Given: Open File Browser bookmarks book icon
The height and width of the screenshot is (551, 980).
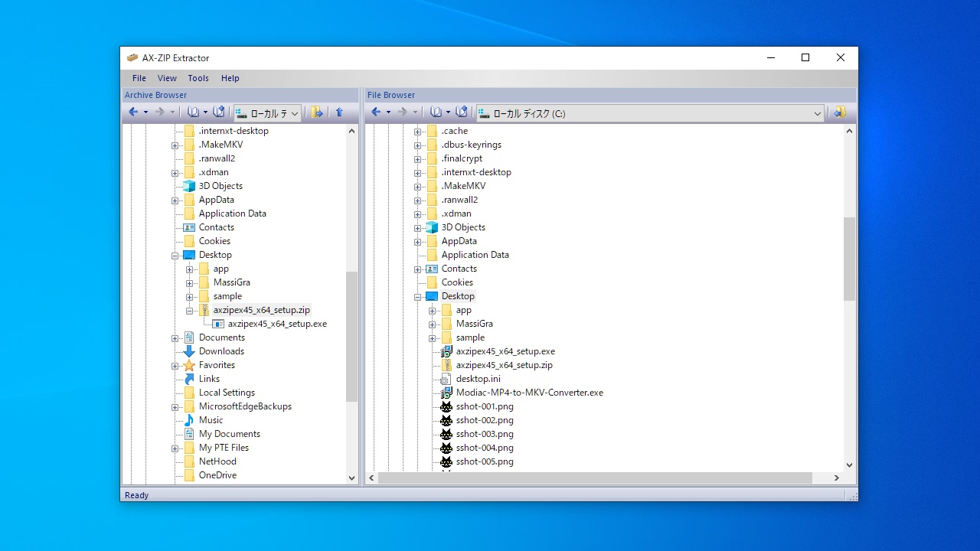Looking at the screenshot, I should 436,112.
